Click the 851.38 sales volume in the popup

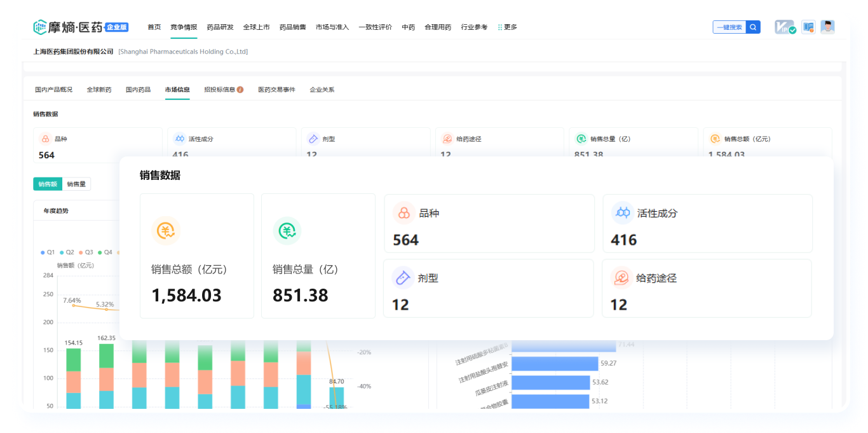click(301, 296)
